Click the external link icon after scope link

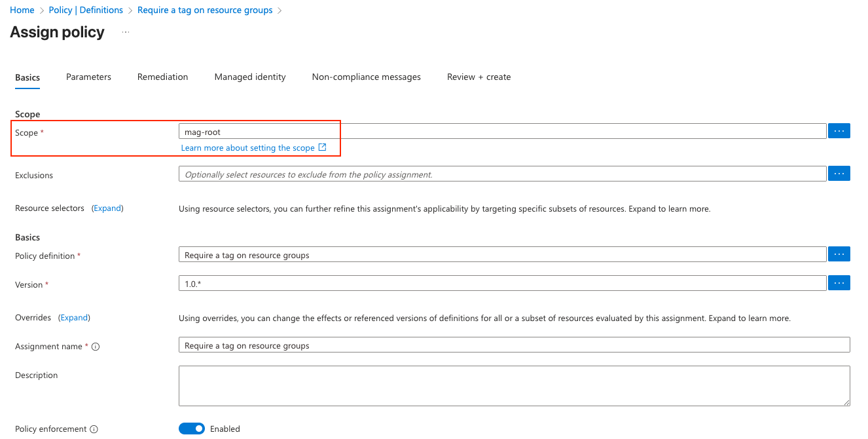click(x=322, y=147)
